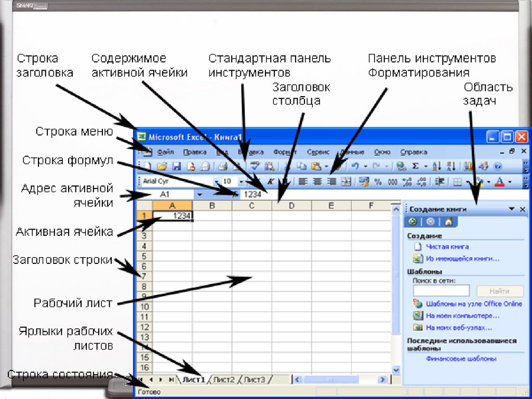This screenshot has height=399, width=532.
Task: Open the Окно menu
Action: pos(382,152)
